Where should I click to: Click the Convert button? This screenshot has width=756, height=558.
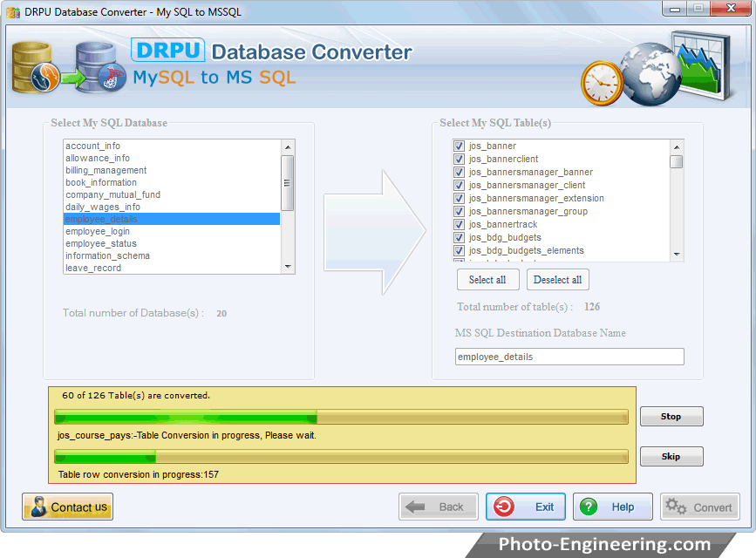[x=700, y=507]
